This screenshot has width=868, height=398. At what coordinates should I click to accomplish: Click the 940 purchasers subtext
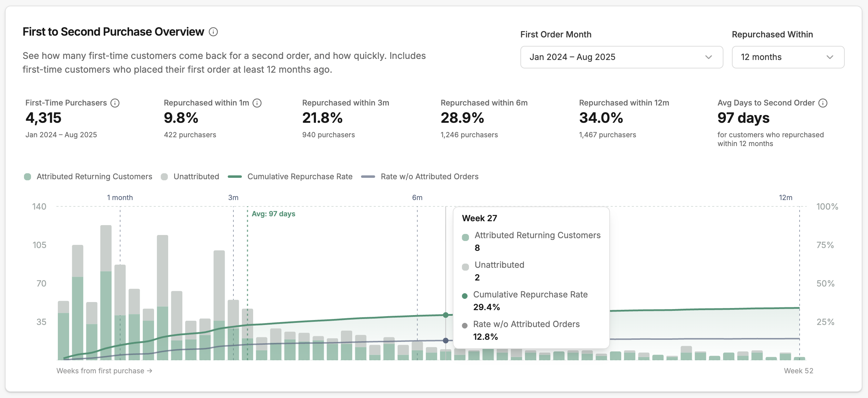[329, 135]
